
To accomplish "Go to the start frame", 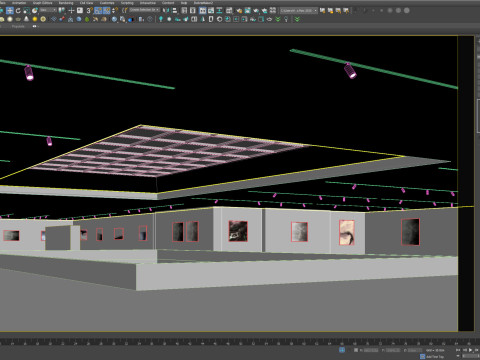I will coord(458,350).
